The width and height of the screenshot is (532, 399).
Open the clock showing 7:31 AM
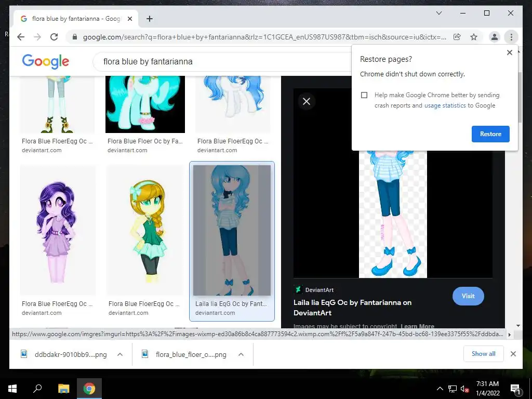click(487, 389)
